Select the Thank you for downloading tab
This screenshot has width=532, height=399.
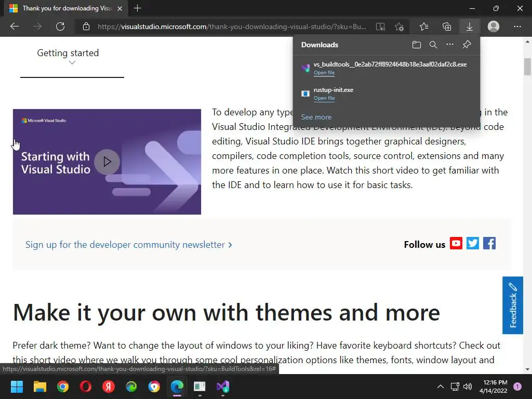pyautogui.click(x=66, y=8)
